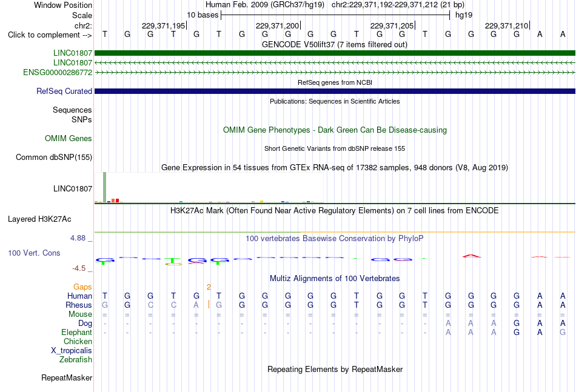Screen dimensions: 576x392
Task: Open the RefSeq Curated track label
Action: tap(64, 91)
